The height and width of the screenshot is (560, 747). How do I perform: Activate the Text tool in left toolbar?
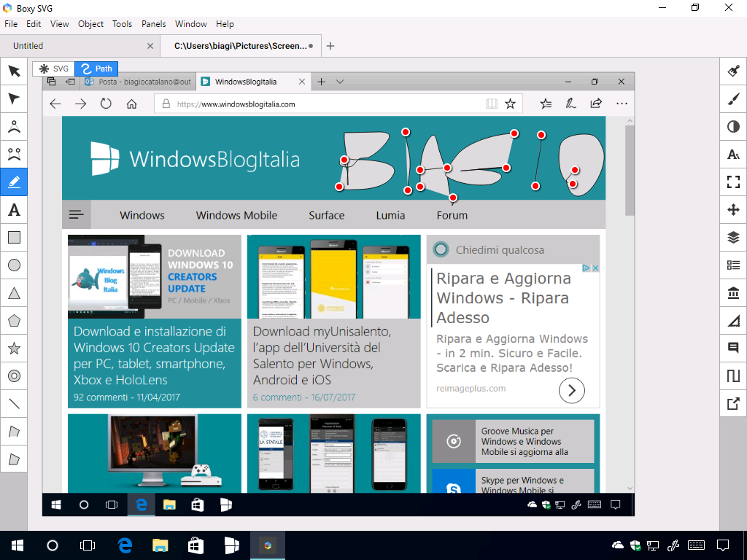click(x=15, y=209)
